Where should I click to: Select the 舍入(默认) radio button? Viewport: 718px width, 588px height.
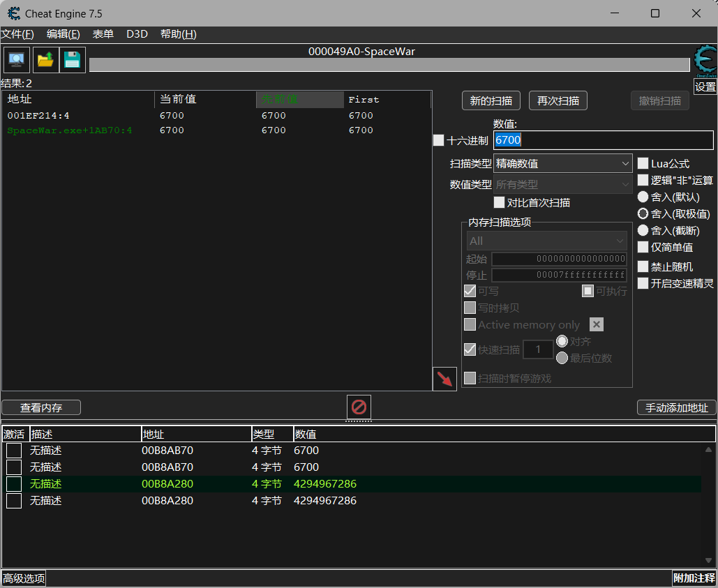[643, 197]
